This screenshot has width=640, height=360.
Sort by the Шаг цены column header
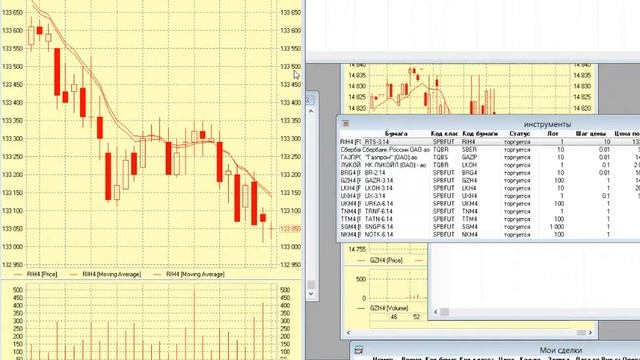tap(590, 133)
